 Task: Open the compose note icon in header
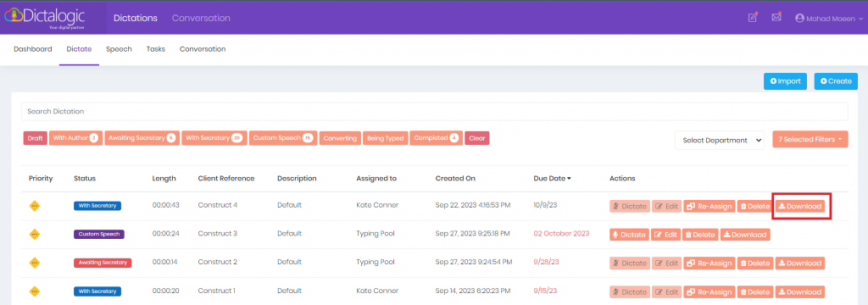click(753, 17)
